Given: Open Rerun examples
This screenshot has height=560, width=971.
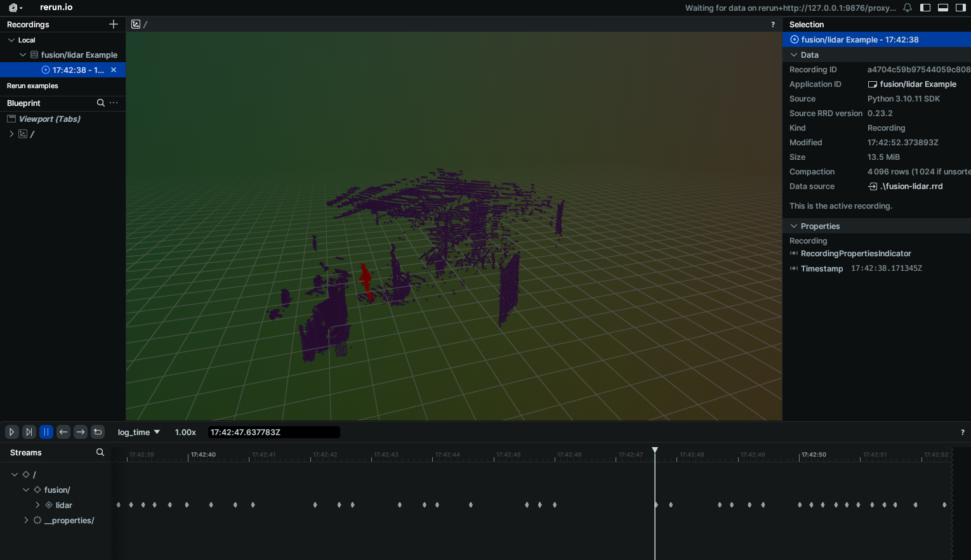Looking at the screenshot, I should (32, 86).
